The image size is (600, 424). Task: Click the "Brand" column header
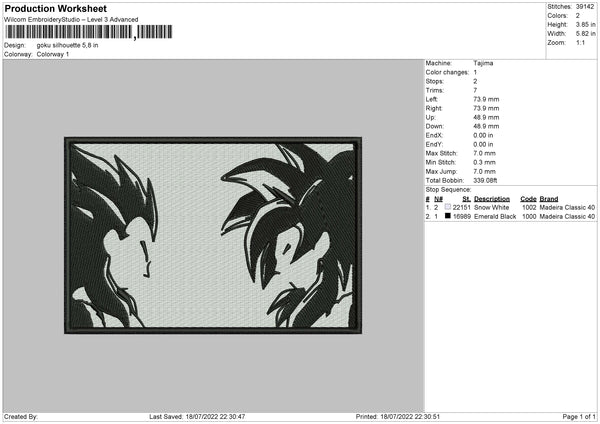[549, 199]
